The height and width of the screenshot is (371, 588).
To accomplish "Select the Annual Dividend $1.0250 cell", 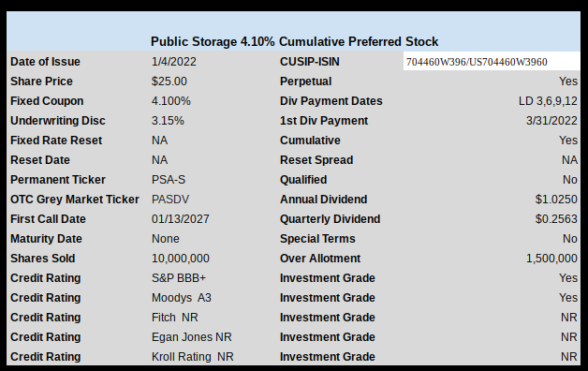I will coord(556,200).
